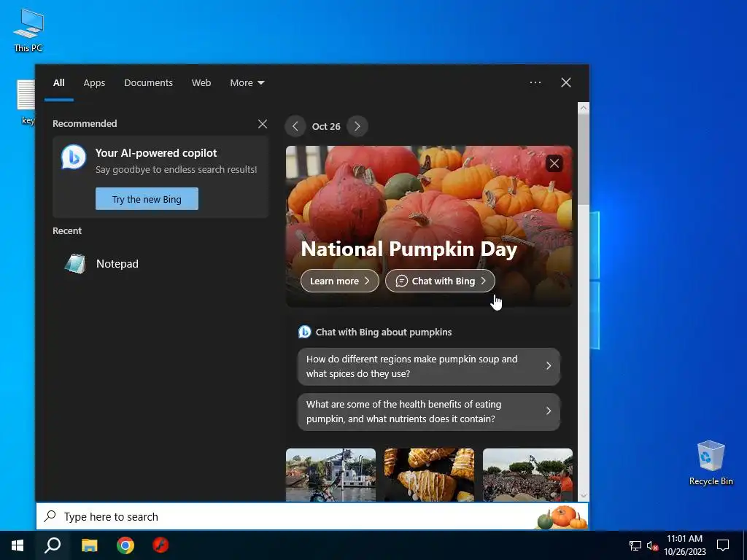Select the All tab
The height and width of the screenshot is (560, 747).
tap(58, 83)
